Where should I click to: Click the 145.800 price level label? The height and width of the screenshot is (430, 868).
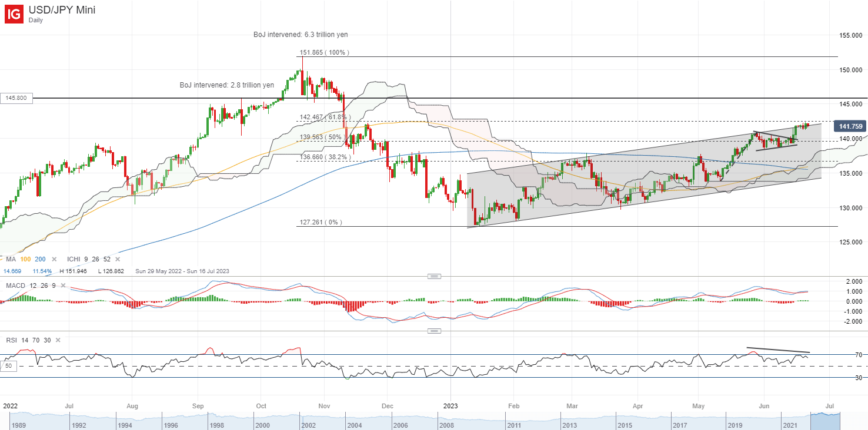pos(16,98)
